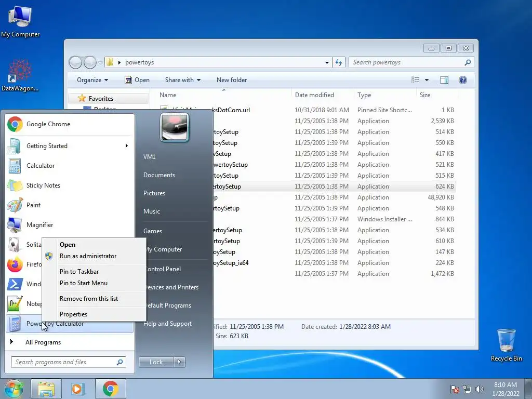Click the Firefox icon in Start menu
Screen dimensions: 532x399
pos(15,264)
